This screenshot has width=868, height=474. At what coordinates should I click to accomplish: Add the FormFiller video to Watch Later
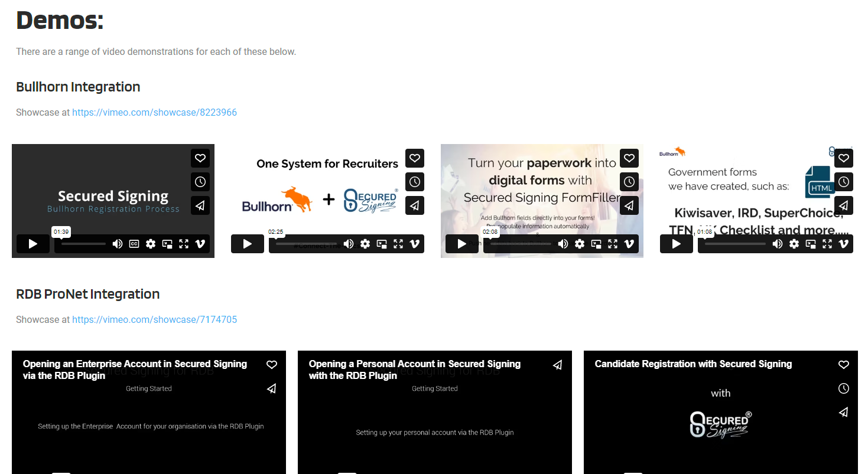[629, 182]
